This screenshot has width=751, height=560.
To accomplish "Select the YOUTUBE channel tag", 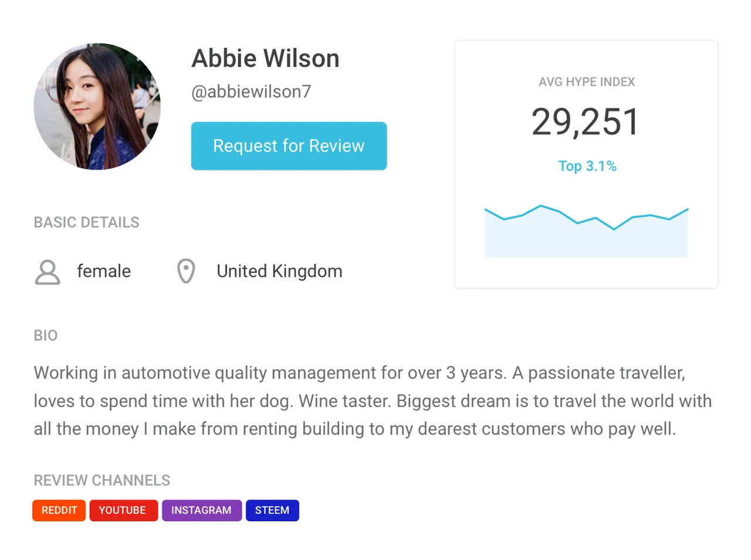I will click(x=123, y=510).
